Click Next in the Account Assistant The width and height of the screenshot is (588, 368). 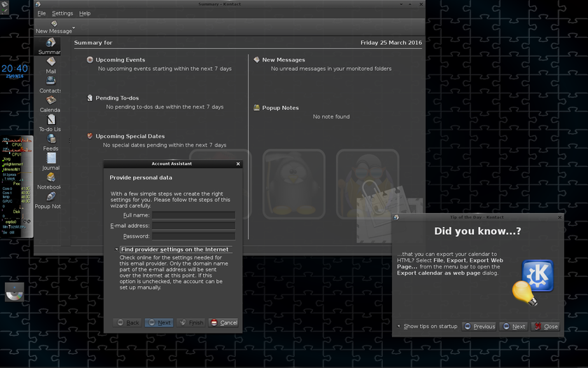[159, 322]
